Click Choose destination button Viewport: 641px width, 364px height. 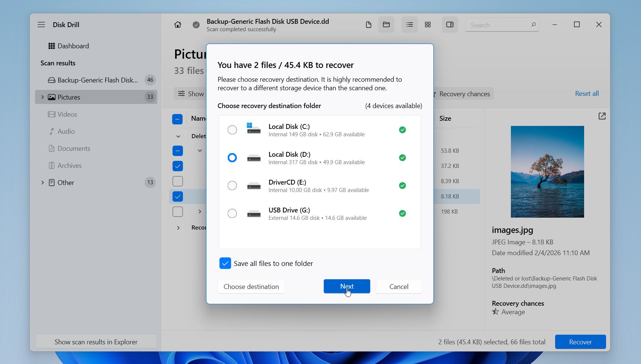251,286
